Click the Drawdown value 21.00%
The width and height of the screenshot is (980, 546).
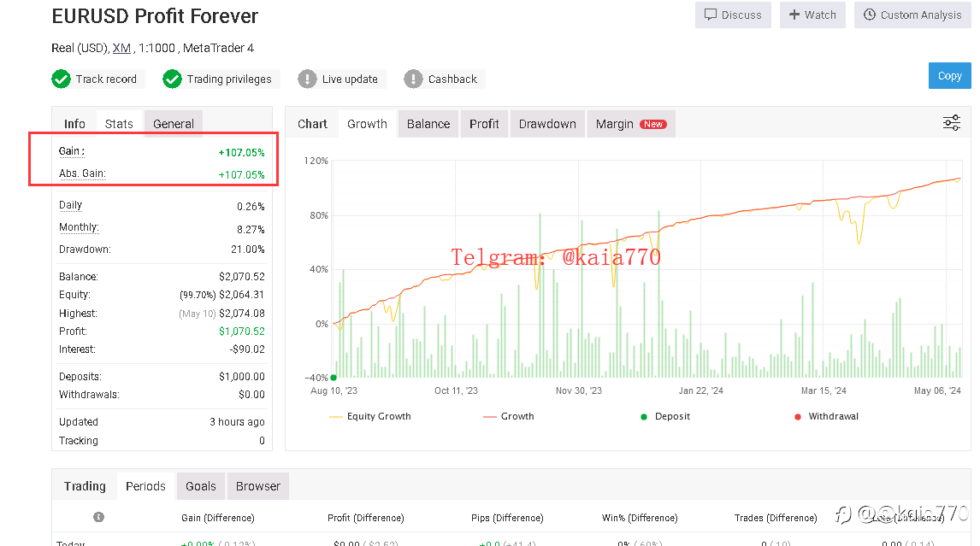click(247, 250)
